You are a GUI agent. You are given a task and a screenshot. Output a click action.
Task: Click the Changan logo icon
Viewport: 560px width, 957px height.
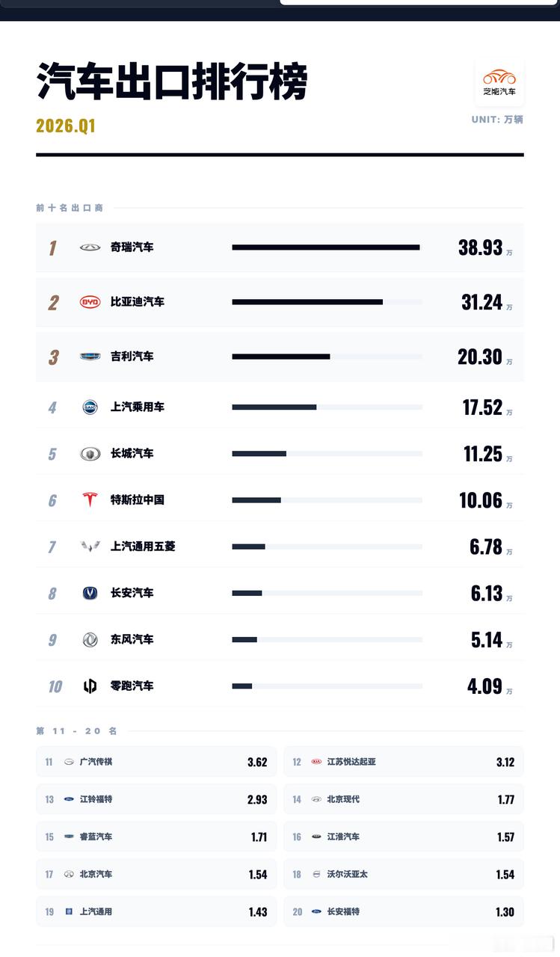point(90,593)
